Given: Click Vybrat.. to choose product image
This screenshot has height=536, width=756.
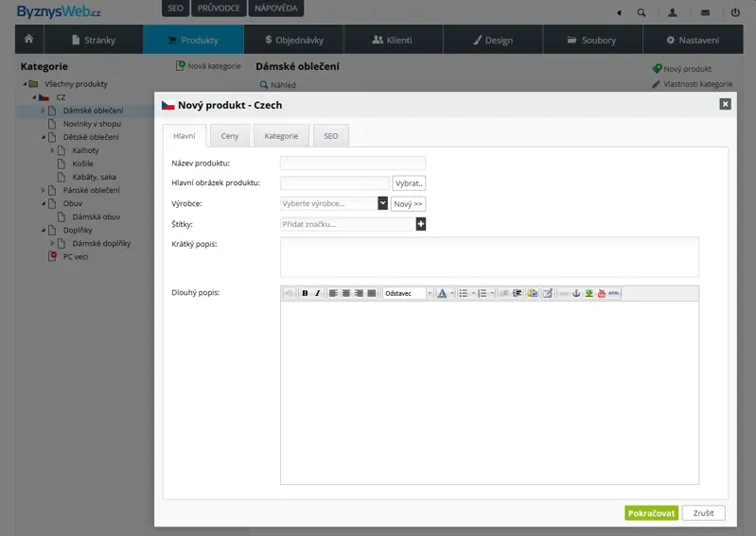Looking at the screenshot, I should pos(409,183).
